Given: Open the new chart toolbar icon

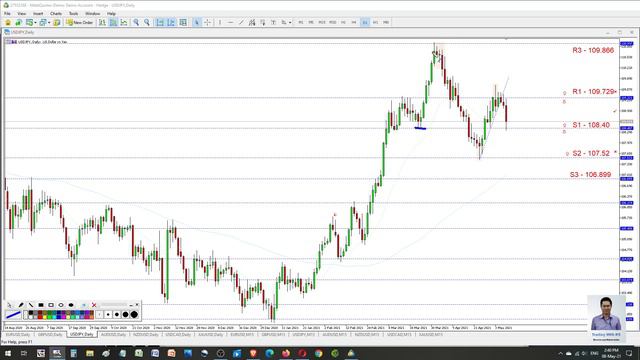Looking at the screenshot, I should [29, 22].
